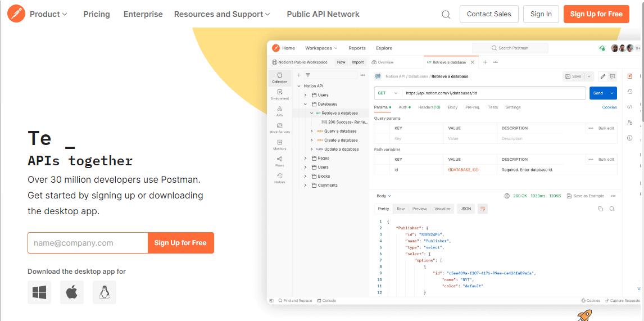Open the APIs sidebar icon
Viewport: 644px width, 321px height.
click(280, 111)
